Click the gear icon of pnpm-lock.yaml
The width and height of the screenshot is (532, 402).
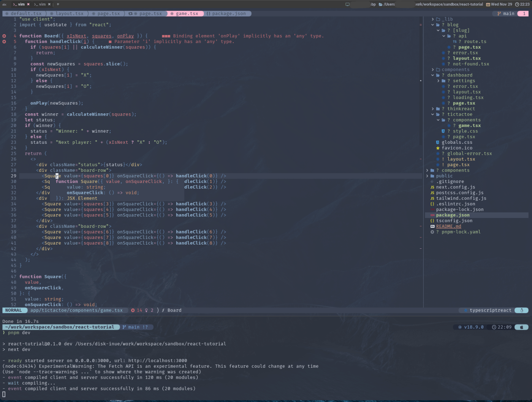point(432,232)
